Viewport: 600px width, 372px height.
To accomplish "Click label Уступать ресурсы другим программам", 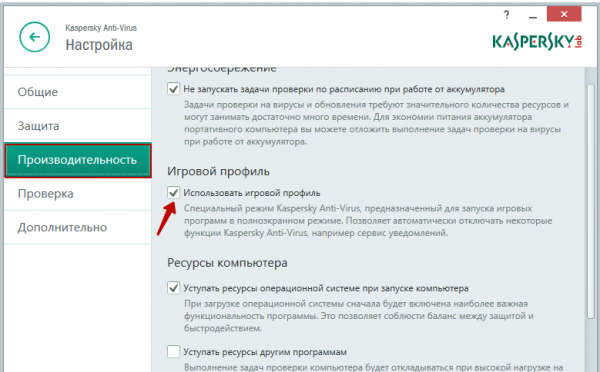I will pos(265,352).
